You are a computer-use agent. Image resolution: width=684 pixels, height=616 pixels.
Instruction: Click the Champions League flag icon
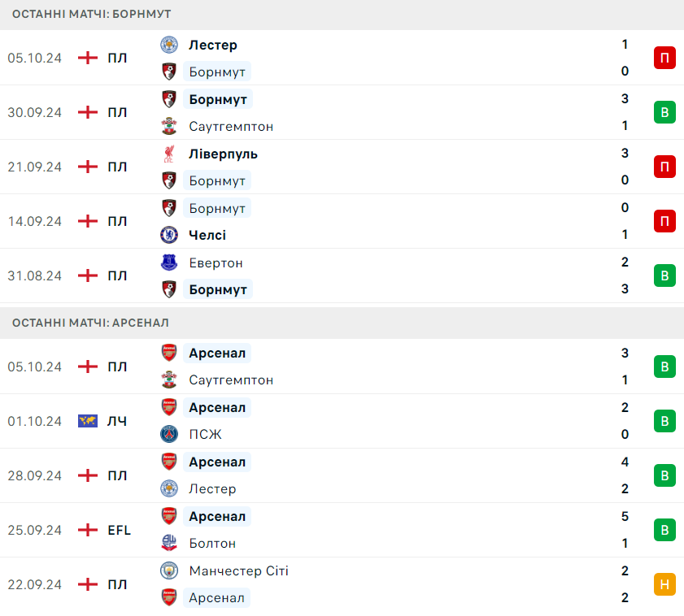[88, 421]
